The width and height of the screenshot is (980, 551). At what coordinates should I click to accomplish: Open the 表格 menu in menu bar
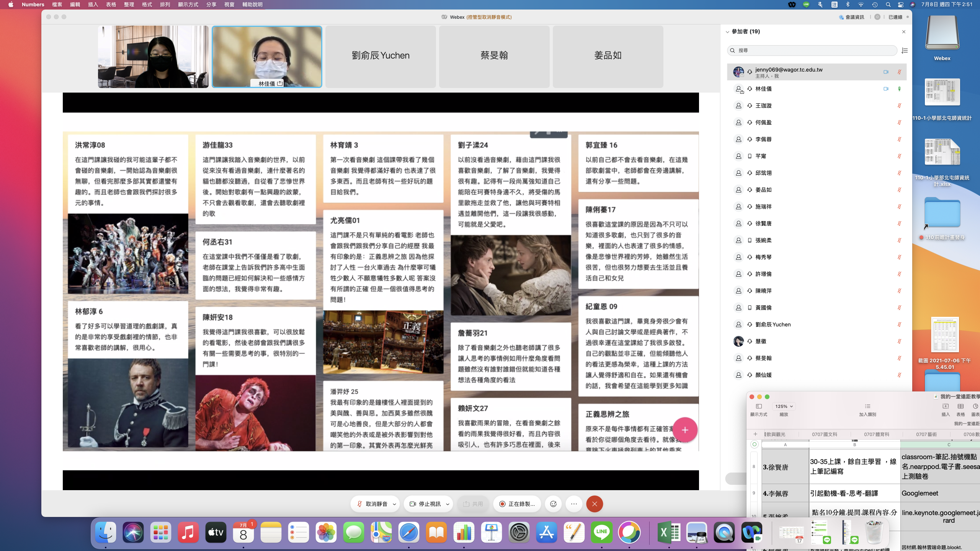[111, 5]
